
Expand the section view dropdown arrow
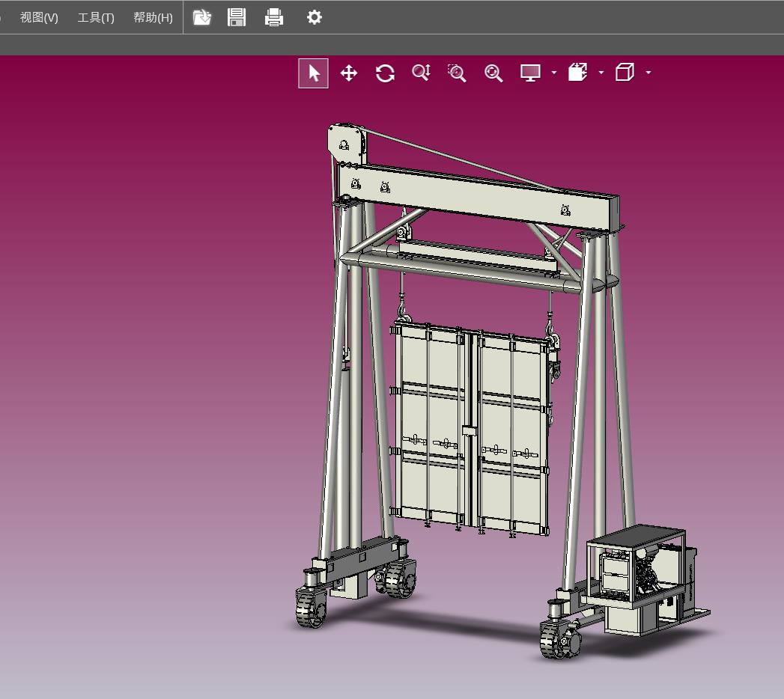pos(601,73)
